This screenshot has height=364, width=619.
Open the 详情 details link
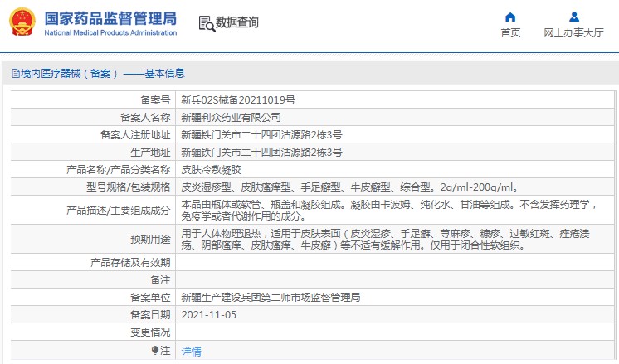coord(191,351)
